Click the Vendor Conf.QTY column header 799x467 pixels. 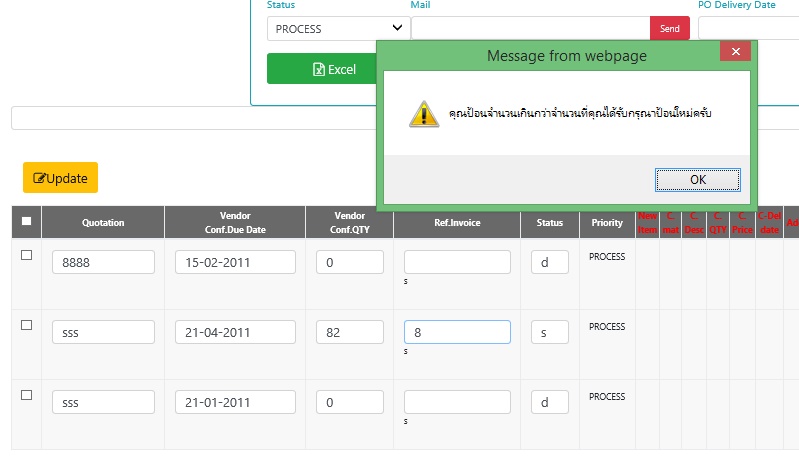coord(350,222)
